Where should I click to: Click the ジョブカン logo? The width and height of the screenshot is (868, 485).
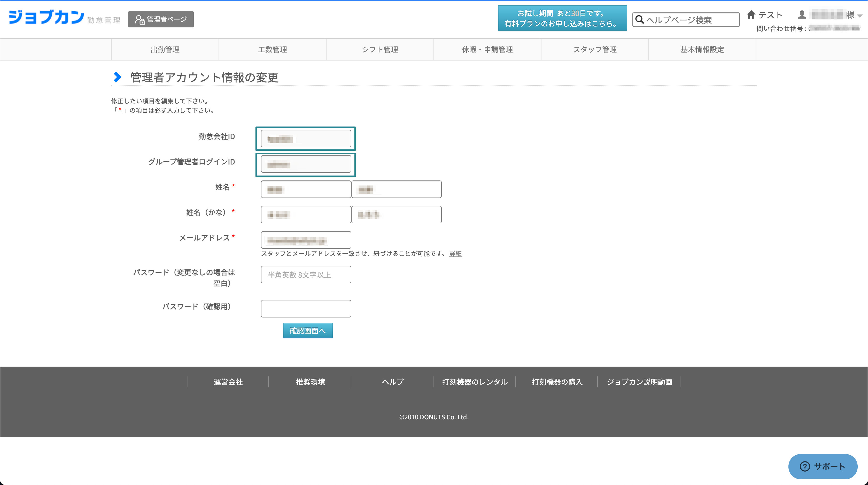click(x=46, y=17)
